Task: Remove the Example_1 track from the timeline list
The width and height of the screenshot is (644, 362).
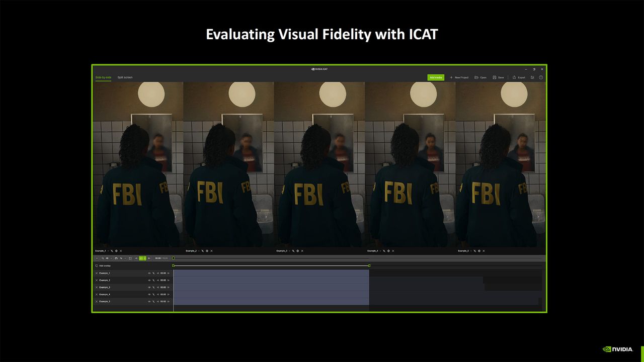Action: (x=97, y=273)
